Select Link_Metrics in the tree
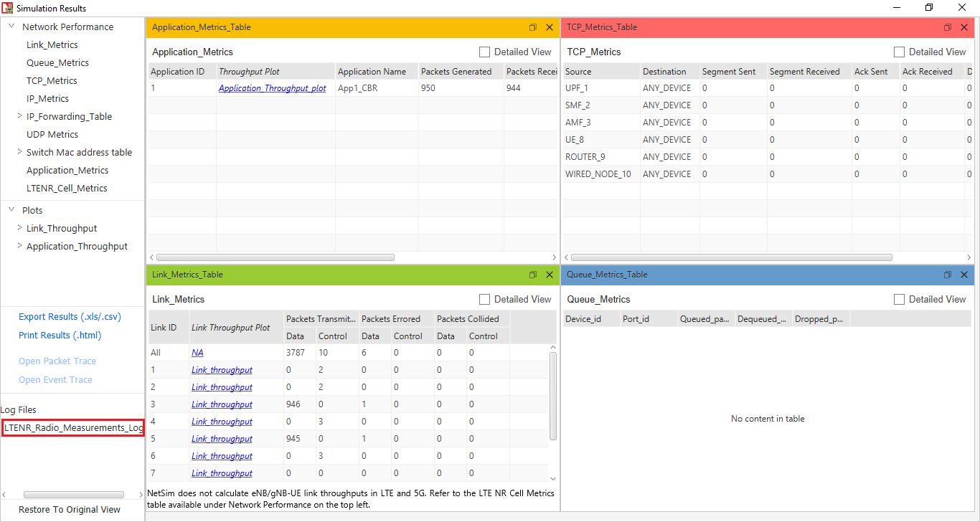The height and width of the screenshot is (522, 980). [52, 44]
